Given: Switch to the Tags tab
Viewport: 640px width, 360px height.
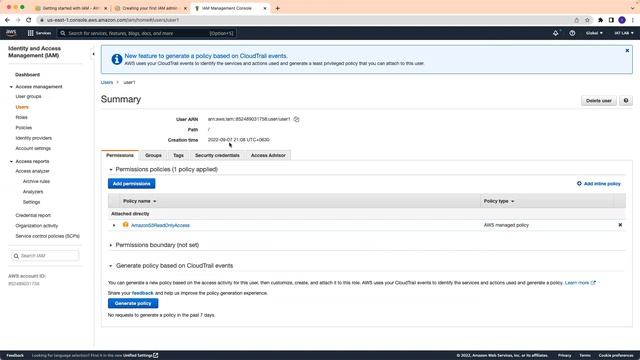Looking at the screenshot, I should pyautogui.click(x=178, y=155).
